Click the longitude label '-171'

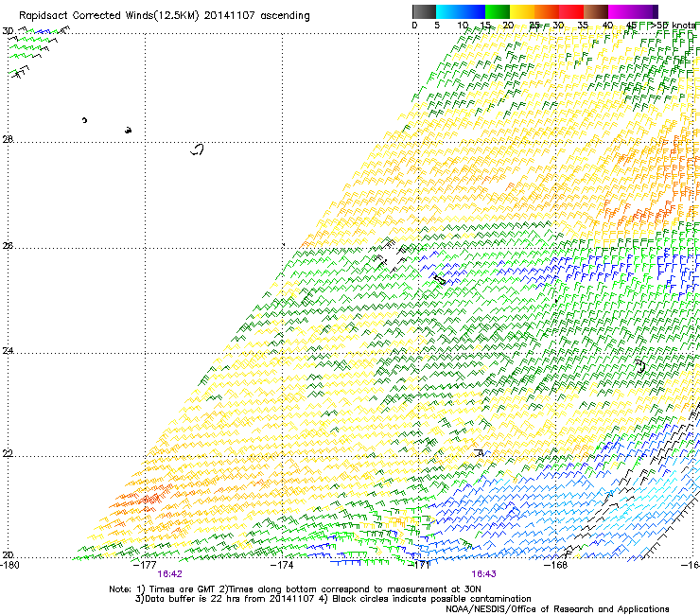[x=419, y=565]
